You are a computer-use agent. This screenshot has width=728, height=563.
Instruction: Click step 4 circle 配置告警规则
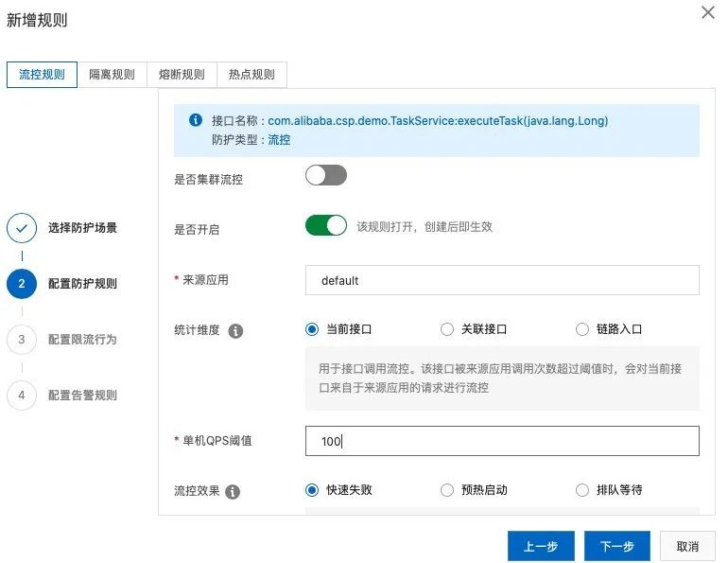tap(22, 396)
